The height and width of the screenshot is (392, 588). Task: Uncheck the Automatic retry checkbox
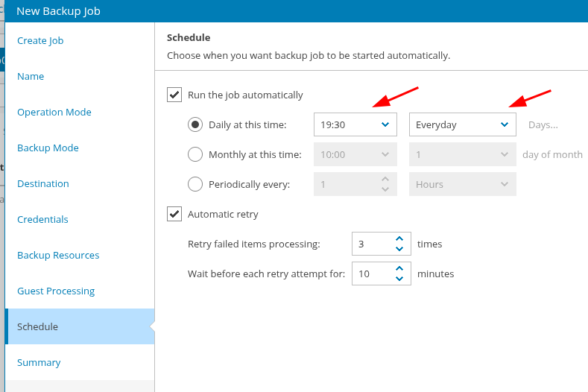174,214
